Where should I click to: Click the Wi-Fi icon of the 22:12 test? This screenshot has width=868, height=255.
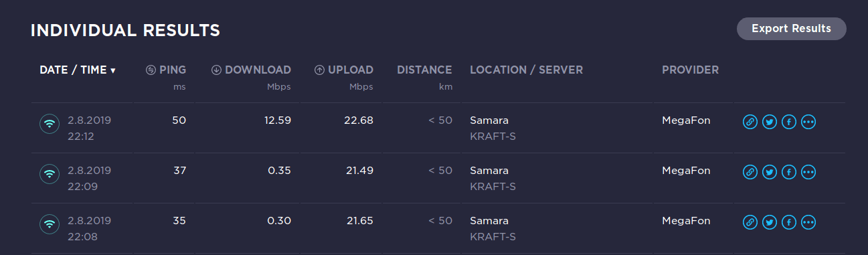(x=49, y=124)
